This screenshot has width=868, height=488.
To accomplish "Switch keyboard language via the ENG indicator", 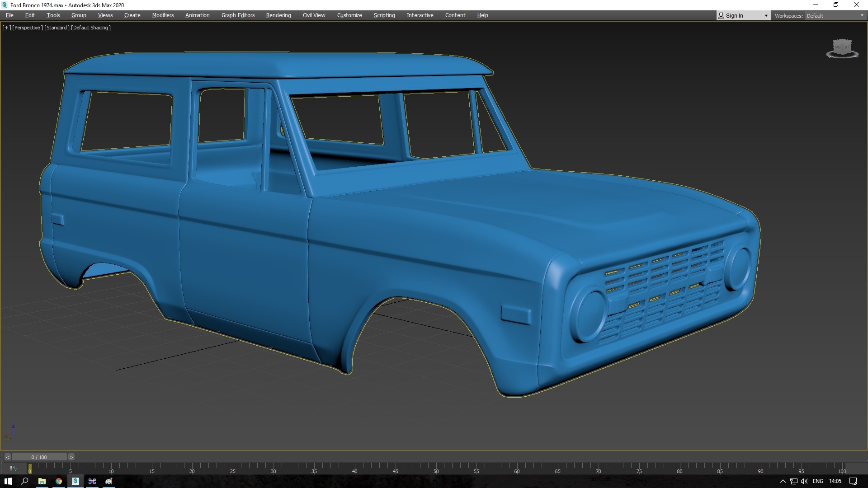I will (817, 481).
